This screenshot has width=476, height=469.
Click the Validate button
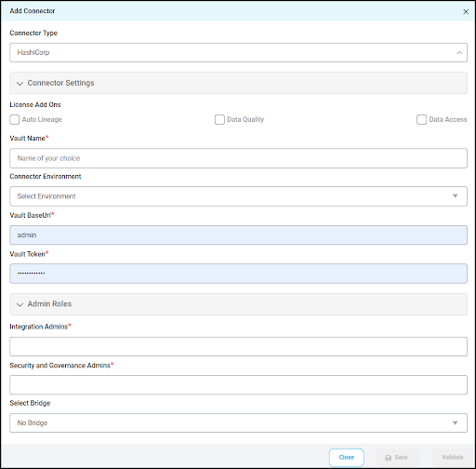[x=453, y=457]
